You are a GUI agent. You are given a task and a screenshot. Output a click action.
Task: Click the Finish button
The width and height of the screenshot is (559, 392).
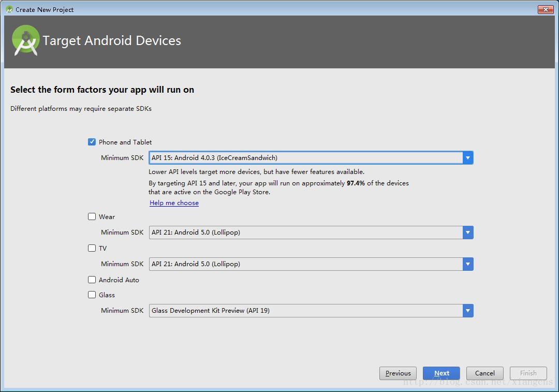pyautogui.click(x=528, y=373)
